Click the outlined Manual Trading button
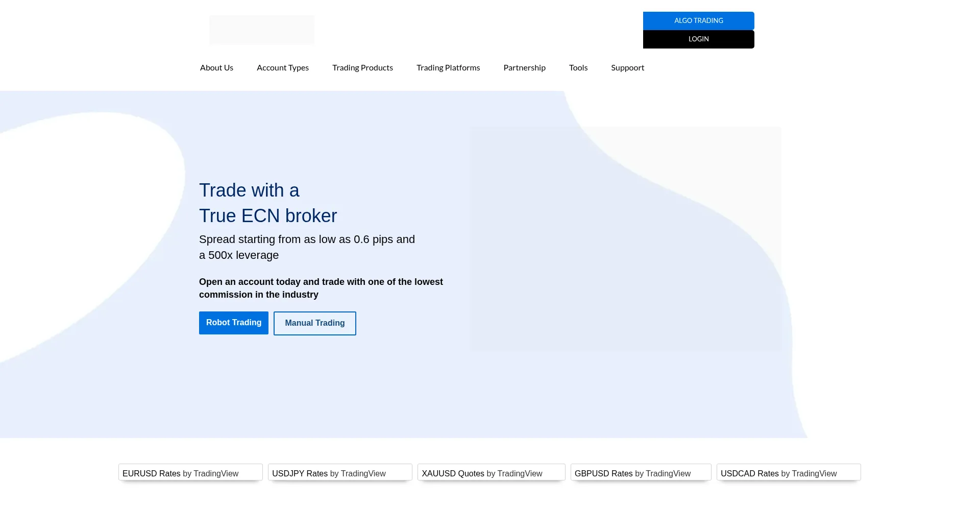980x507 pixels. (314, 323)
